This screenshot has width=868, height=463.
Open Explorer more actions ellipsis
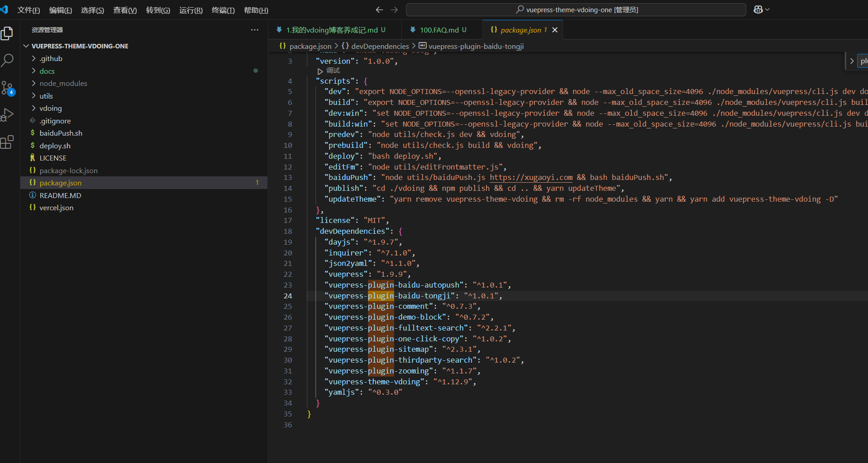pyautogui.click(x=255, y=30)
